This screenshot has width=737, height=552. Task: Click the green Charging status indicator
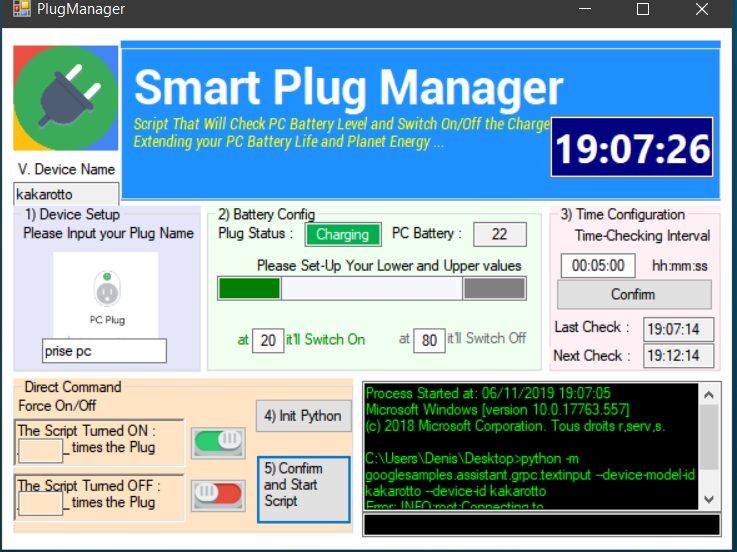point(343,235)
